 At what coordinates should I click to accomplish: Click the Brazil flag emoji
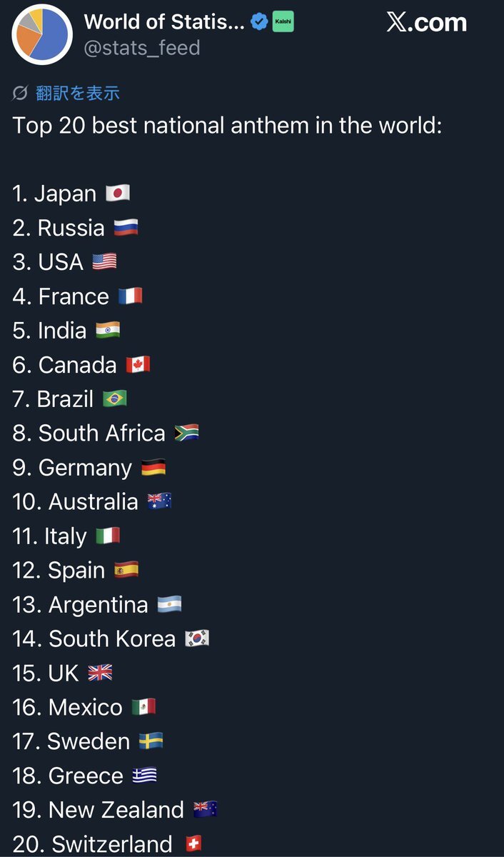pos(114,399)
